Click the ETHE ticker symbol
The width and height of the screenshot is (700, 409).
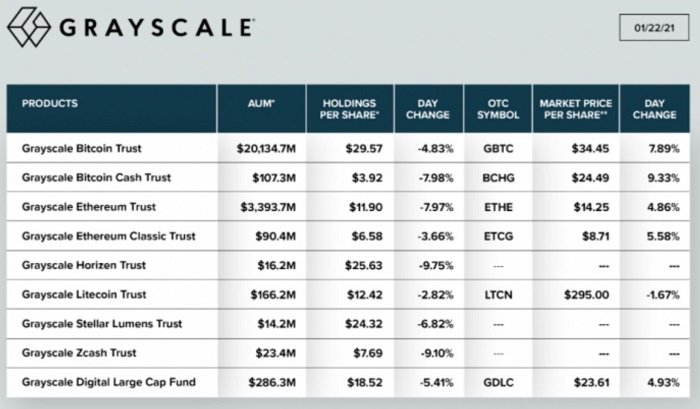coord(497,206)
